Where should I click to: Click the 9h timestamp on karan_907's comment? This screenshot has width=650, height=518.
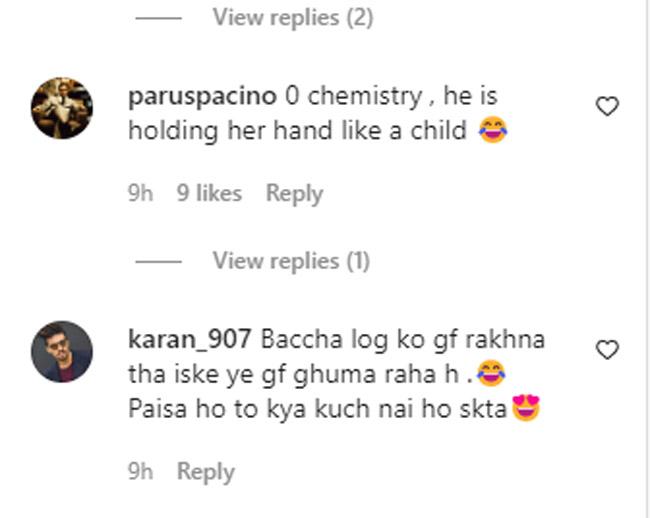[141, 471]
